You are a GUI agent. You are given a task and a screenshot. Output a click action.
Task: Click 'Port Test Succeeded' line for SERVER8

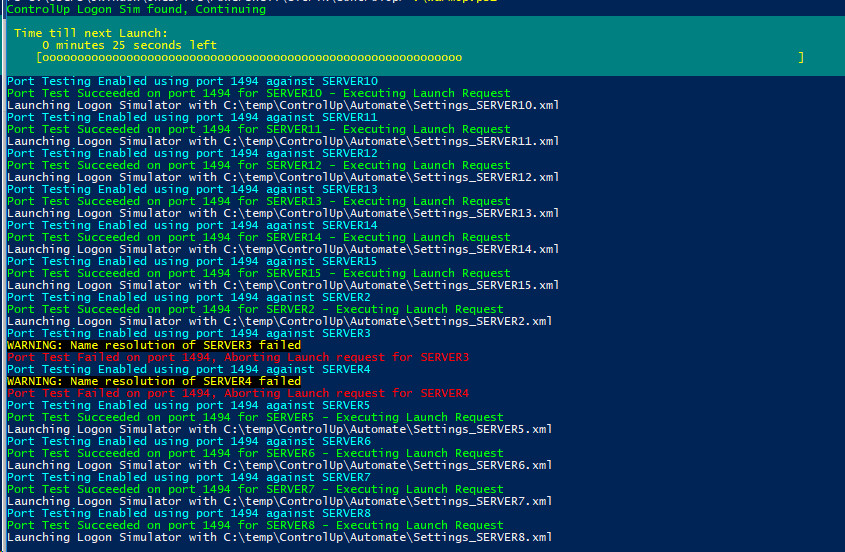(255, 526)
